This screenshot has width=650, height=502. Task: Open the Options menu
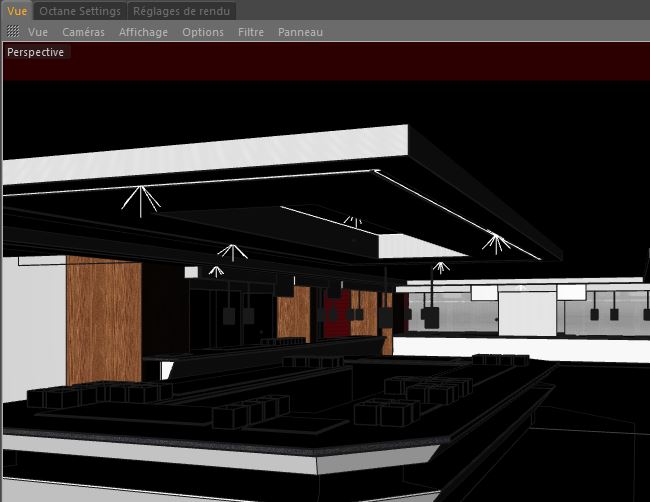point(203,32)
